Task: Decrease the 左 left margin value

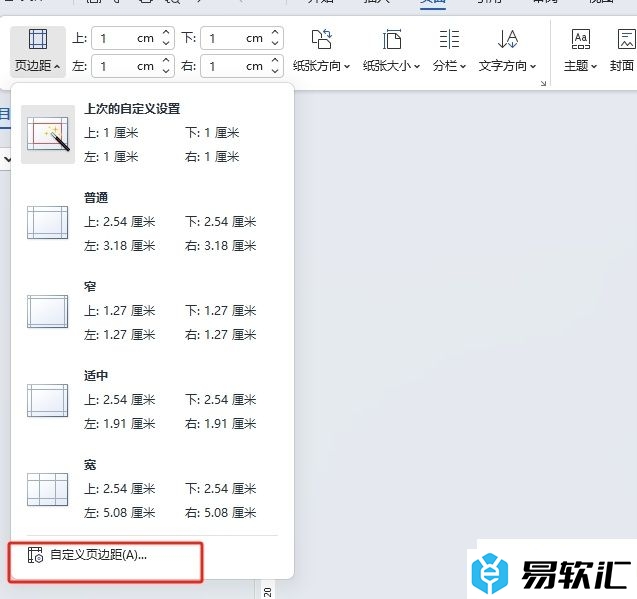Action: point(166,71)
